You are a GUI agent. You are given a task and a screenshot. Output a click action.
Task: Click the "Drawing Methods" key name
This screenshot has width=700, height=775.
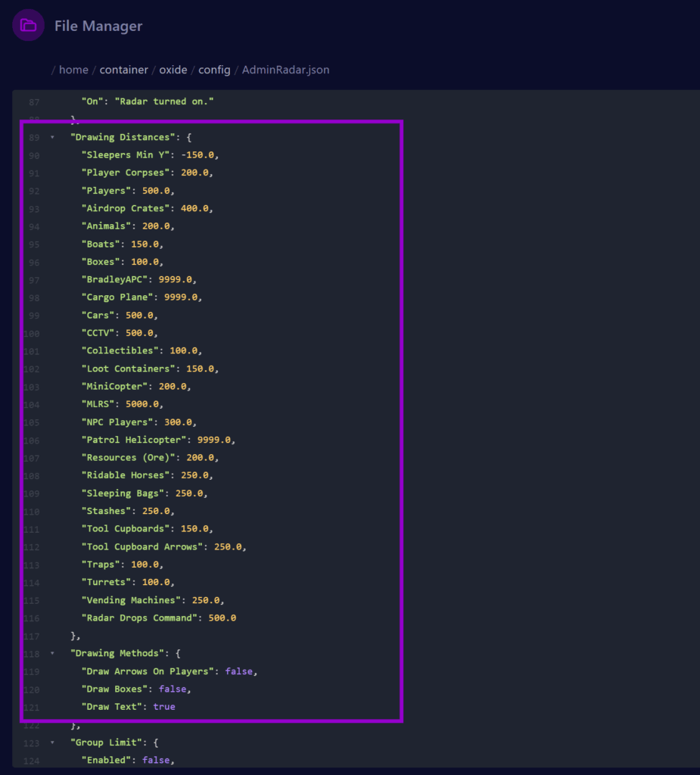pyautogui.click(x=117, y=653)
